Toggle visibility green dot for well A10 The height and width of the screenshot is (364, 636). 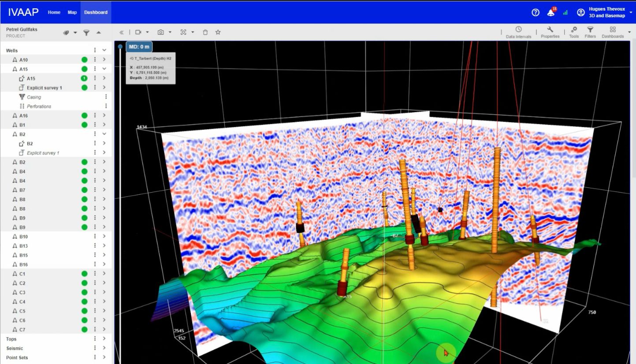pos(84,60)
